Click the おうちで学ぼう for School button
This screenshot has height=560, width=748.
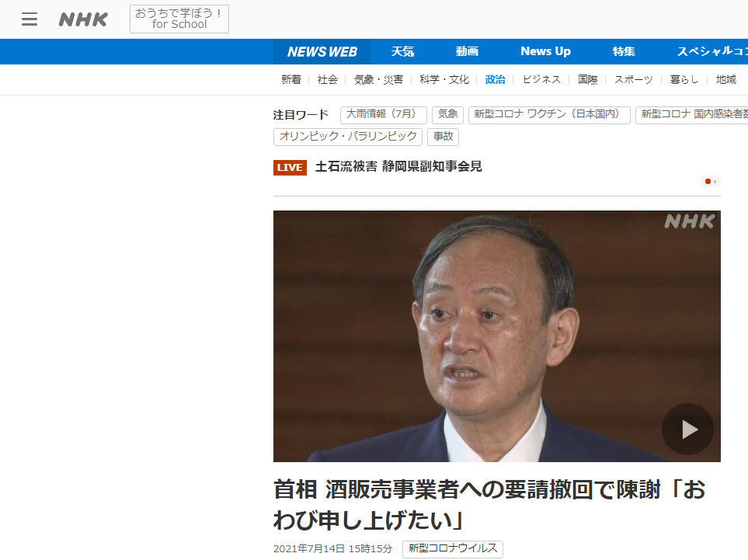point(179,19)
